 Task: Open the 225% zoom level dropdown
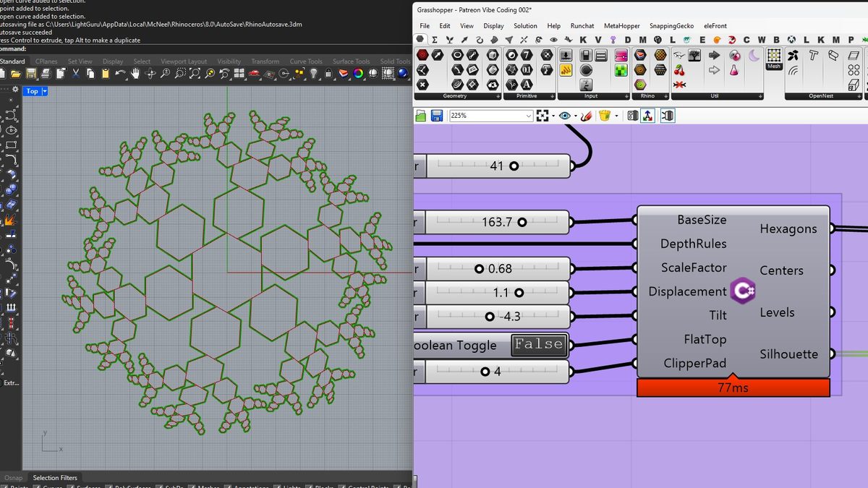point(528,116)
